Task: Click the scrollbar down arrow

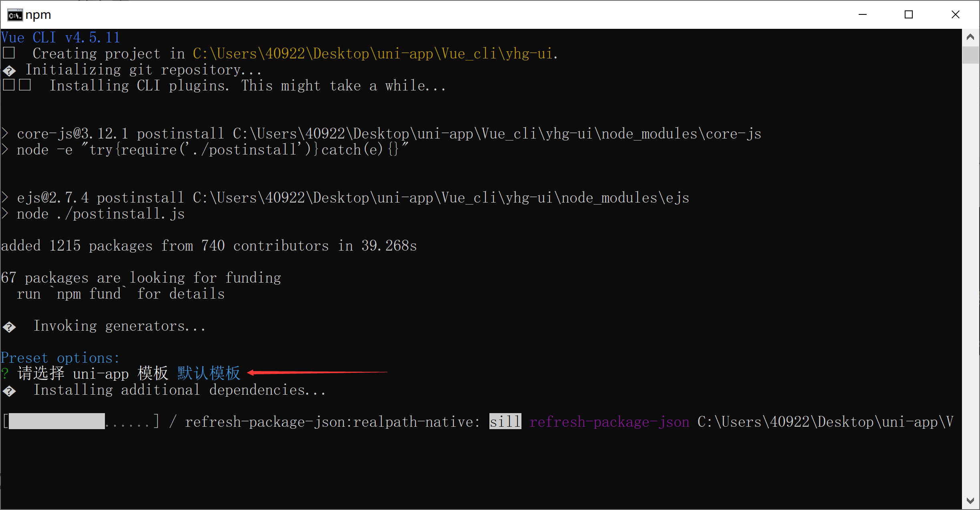Action: [970, 500]
